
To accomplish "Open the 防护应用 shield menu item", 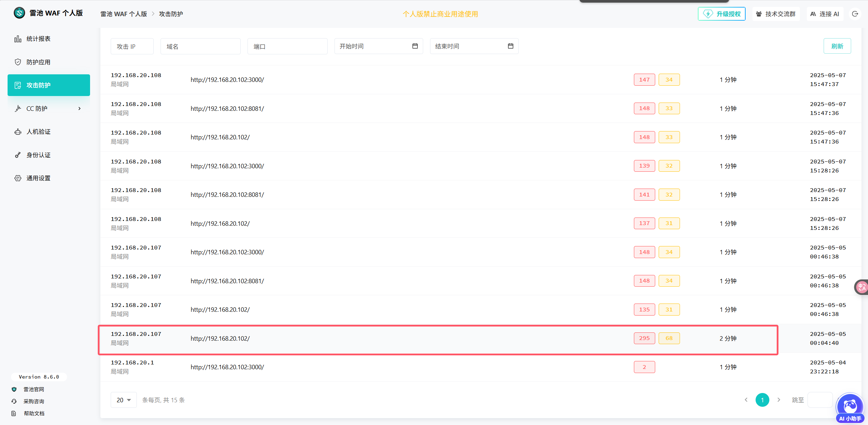I will click(38, 62).
